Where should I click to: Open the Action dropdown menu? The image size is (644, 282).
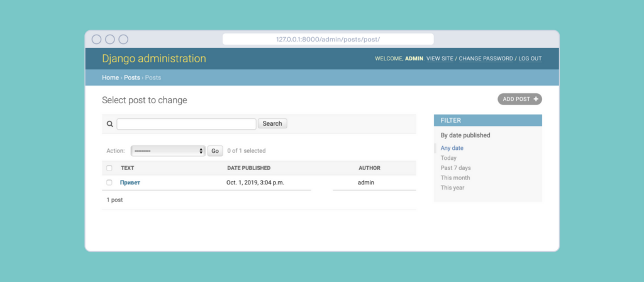(168, 151)
